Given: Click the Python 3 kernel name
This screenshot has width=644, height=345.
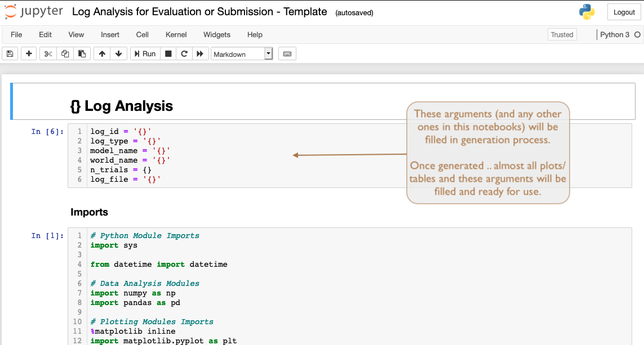Looking at the screenshot, I should (615, 34).
